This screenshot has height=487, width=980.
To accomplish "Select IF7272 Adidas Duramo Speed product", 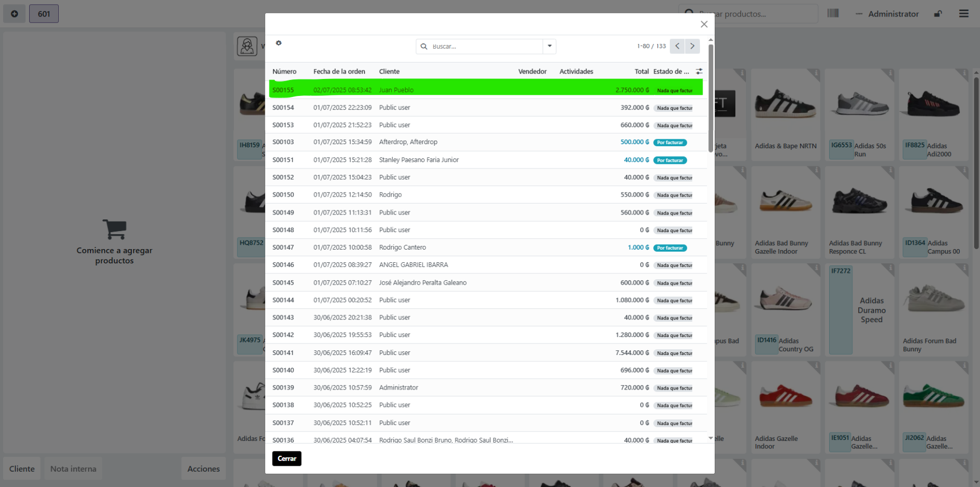I will click(x=859, y=309).
